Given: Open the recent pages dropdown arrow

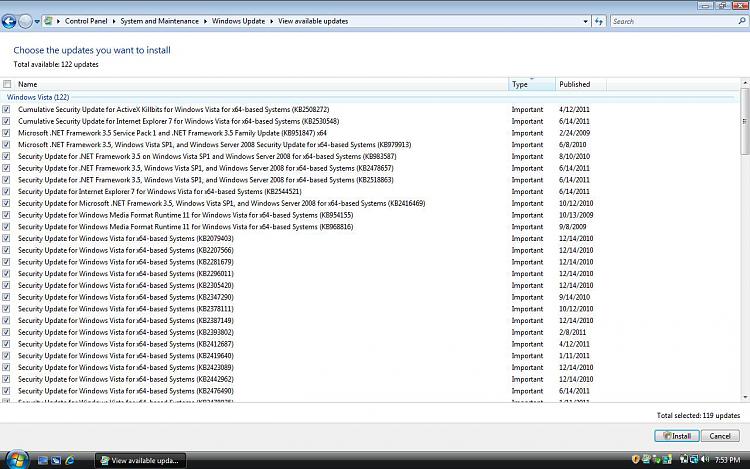Looking at the screenshot, I should tap(37, 22).
